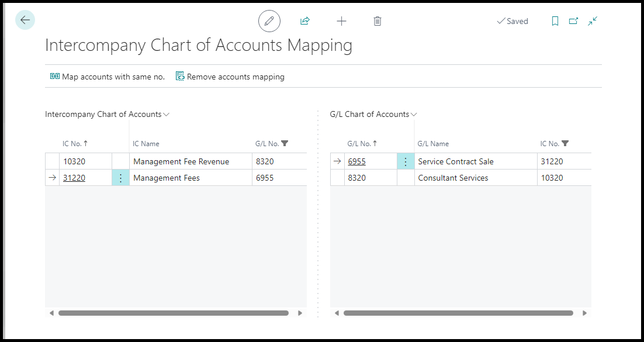Click the pencil edit icon
Screen dimensions: 644x342
tap(269, 21)
